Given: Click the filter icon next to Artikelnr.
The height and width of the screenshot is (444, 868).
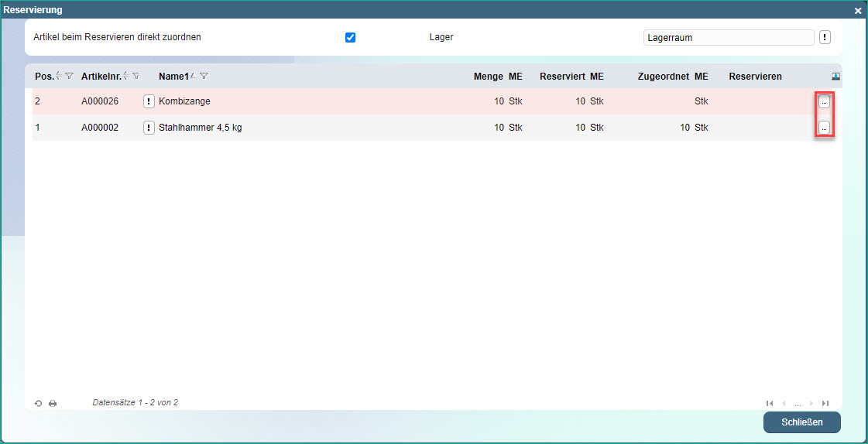Looking at the screenshot, I should tap(136, 76).
